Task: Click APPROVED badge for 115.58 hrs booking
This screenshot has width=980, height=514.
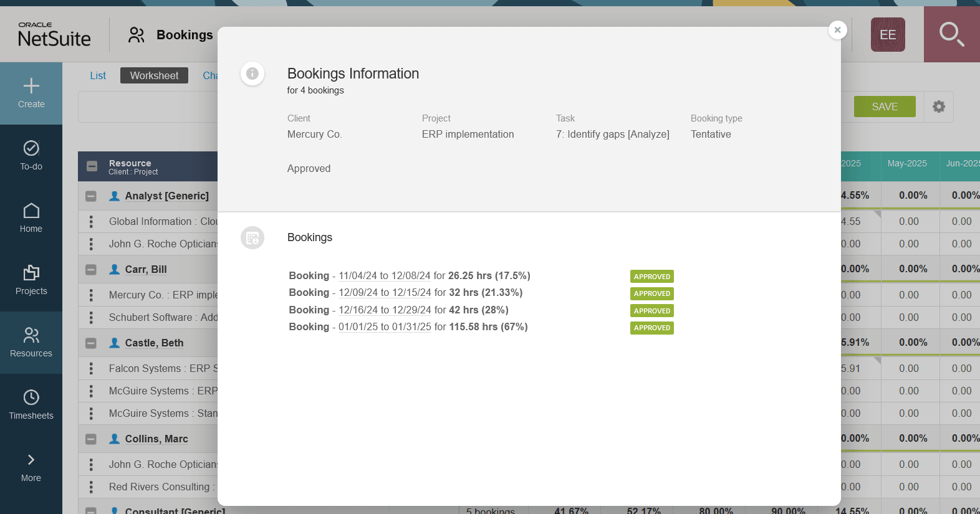Action: 652,328
